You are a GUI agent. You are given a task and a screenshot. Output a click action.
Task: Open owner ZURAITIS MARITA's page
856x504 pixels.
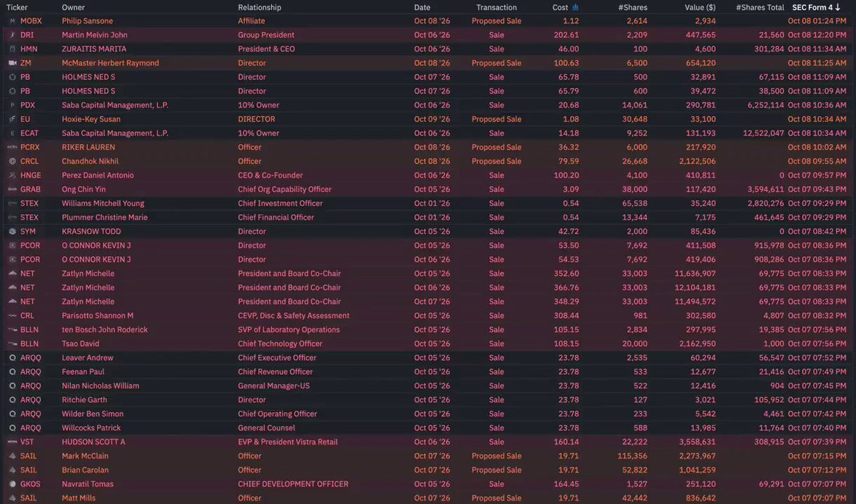(94, 49)
